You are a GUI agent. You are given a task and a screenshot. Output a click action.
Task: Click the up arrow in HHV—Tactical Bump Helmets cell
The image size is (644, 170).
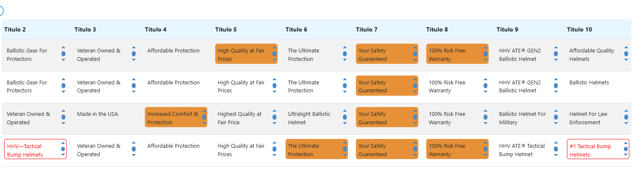click(63, 143)
